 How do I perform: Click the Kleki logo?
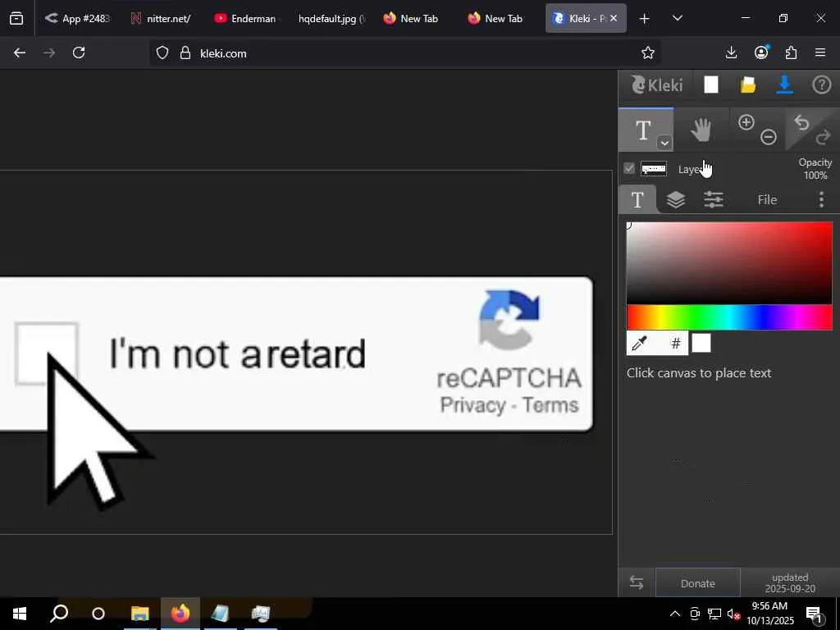(657, 84)
